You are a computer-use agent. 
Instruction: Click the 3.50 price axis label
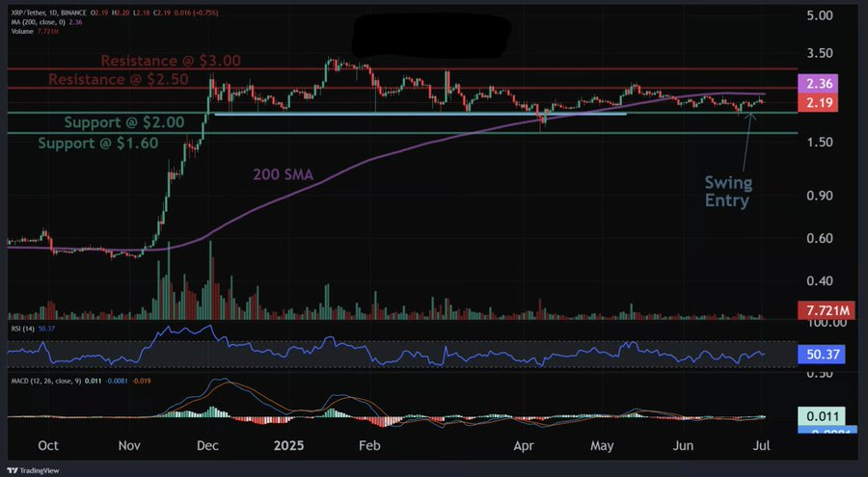pos(819,54)
